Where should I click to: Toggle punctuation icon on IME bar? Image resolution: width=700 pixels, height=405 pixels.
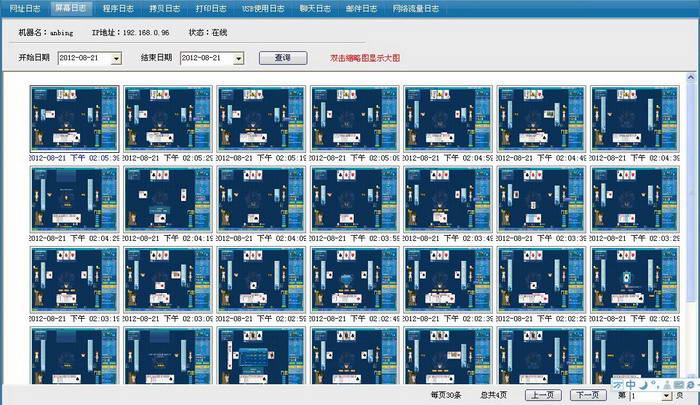[x=654, y=384]
